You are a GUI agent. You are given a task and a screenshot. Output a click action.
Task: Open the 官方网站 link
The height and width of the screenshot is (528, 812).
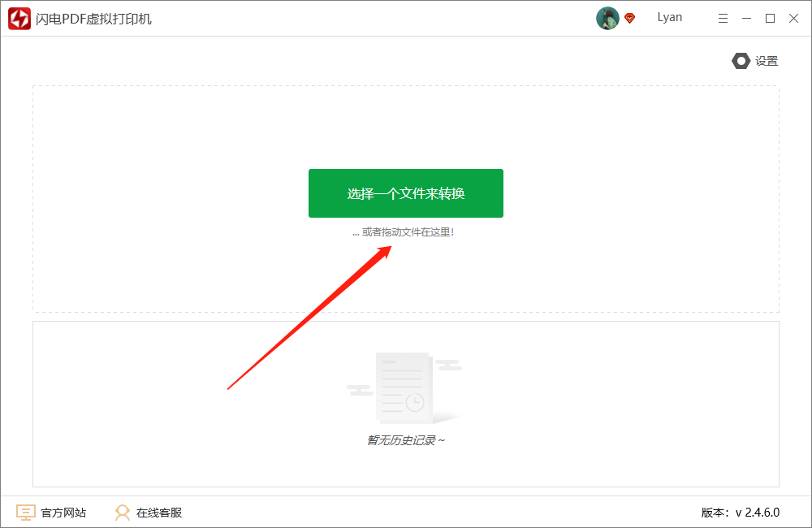(63, 513)
